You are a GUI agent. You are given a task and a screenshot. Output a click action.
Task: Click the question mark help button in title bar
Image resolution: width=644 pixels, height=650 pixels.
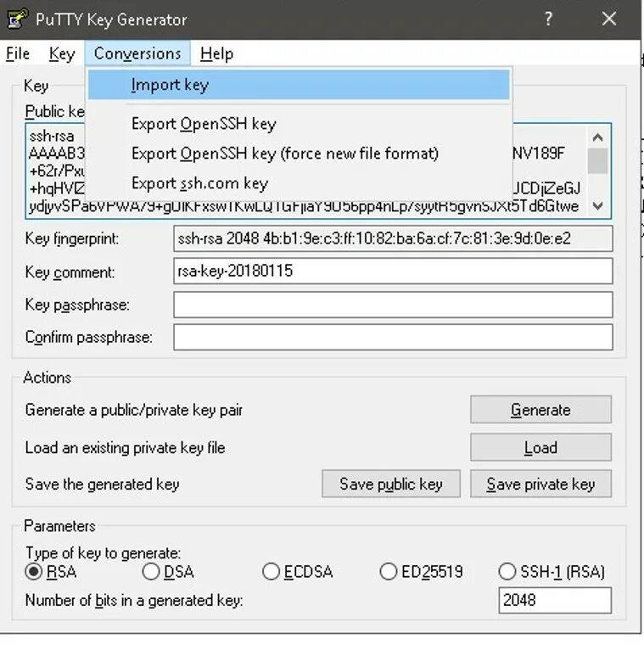(548, 19)
